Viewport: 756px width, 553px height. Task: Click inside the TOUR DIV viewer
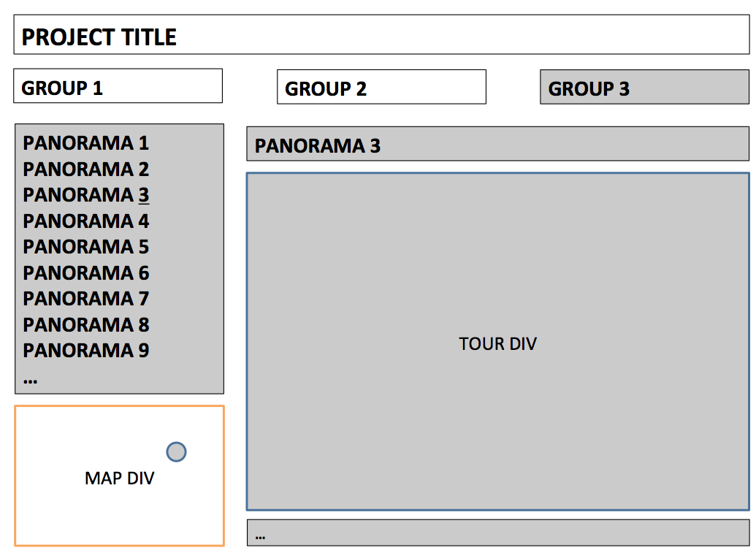coord(497,341)
